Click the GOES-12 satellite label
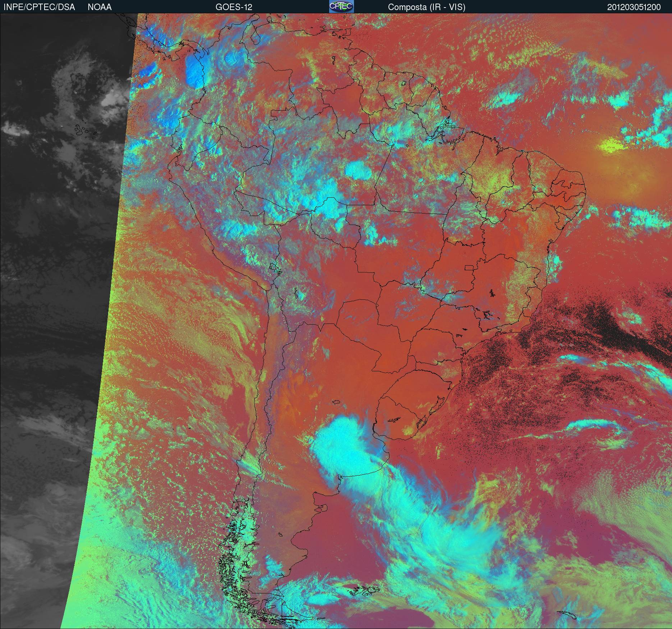The image size is (672, 629). point(234,7)
